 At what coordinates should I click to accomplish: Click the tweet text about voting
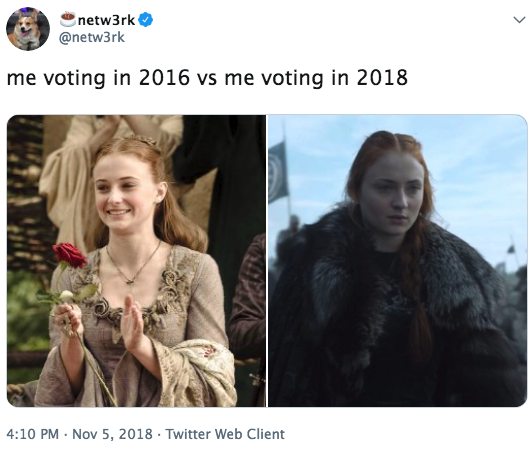tap(207, 78)
